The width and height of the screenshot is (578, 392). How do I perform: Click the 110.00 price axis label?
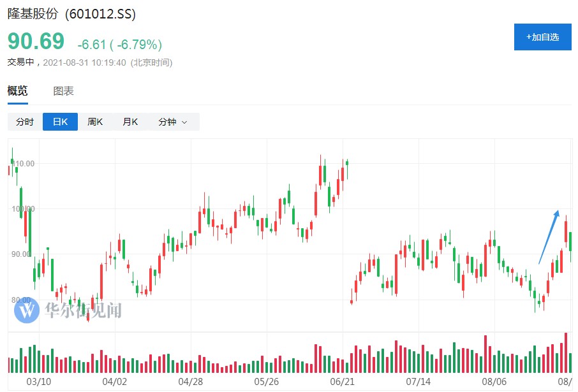[24, 164]
